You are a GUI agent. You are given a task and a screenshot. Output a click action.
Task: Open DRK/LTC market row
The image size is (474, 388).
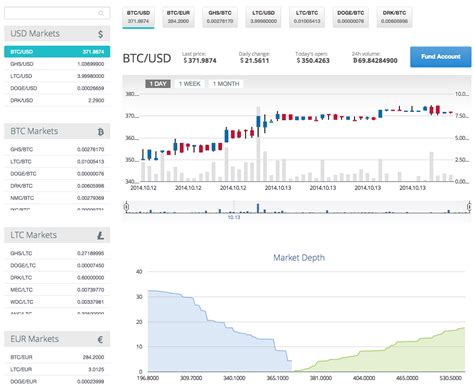(x=57, y=278)
